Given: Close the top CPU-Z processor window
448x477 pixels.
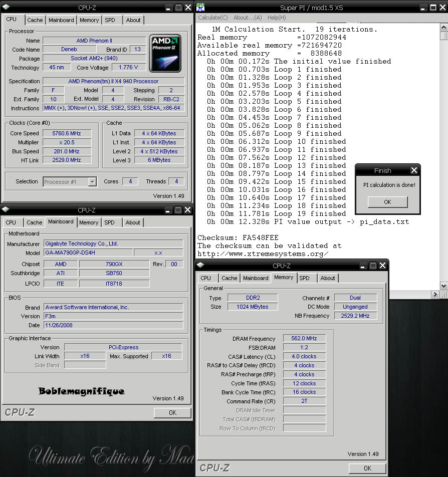Looking at the screenshot, I should (188, 8).
